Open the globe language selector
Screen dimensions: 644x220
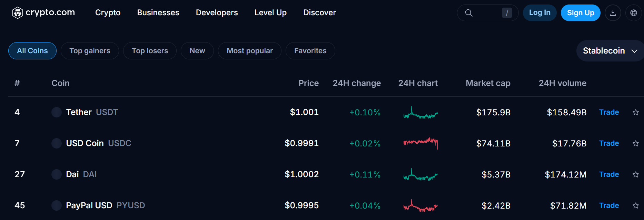tap(634, 13)
